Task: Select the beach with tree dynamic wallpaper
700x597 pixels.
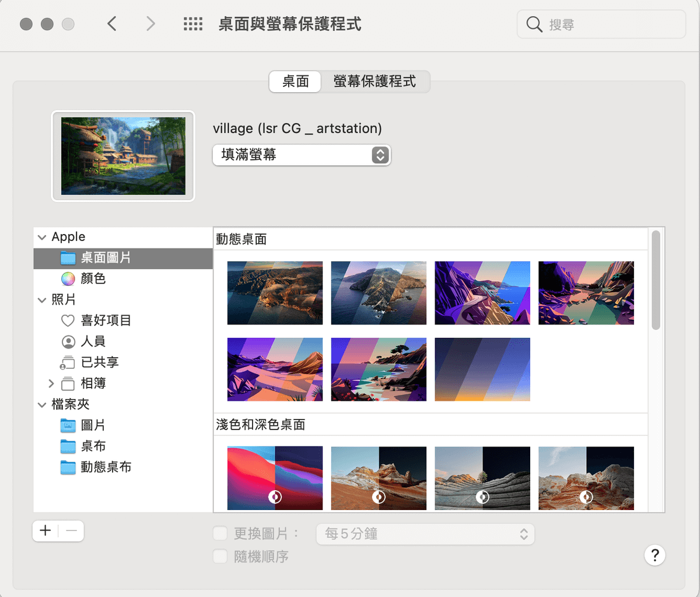Action: pyautogui.click(x=379, y=369)
